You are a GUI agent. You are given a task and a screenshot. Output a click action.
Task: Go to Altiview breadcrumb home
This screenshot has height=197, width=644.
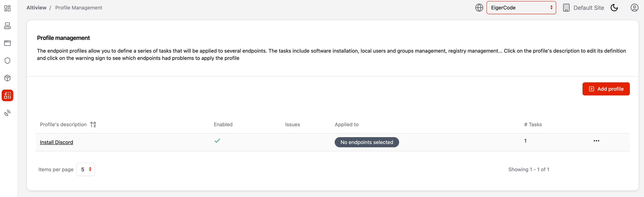(x=36, y=8)
